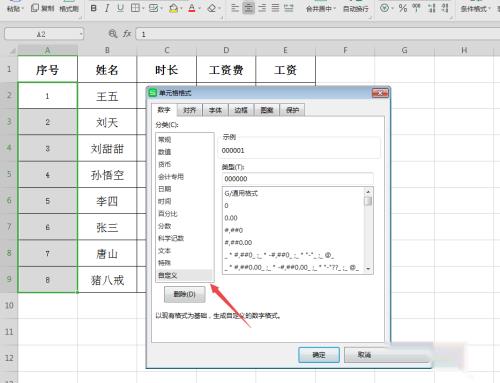Viewport: 500px width, 383px height.
Task: Click the magnifier icon beside fx
Action: (x=113, y=34)
